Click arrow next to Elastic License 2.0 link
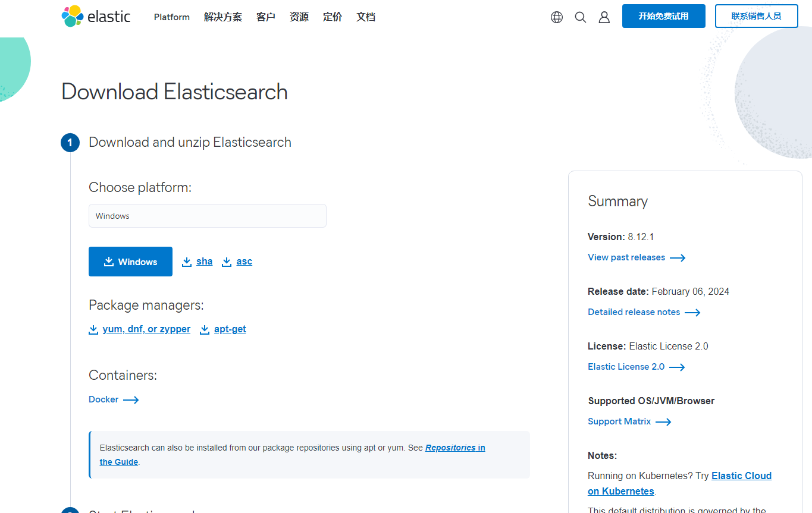The height and width of the screenshot is (513, 812). click(677, 367)
